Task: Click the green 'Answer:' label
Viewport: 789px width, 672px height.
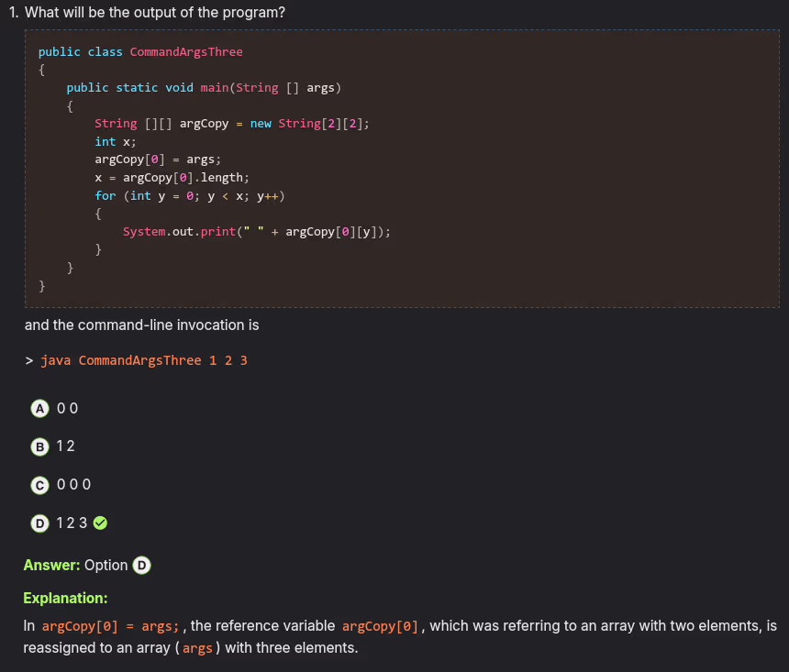Action: [x=51, y=566]
